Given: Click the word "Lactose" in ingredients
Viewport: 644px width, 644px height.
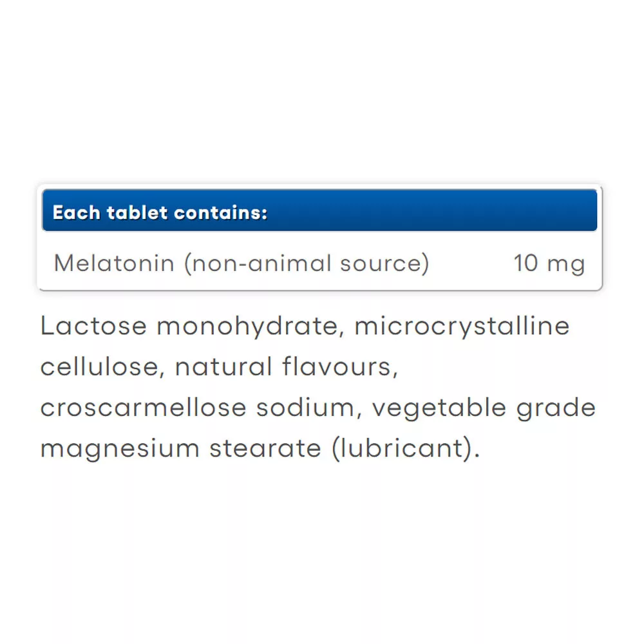Looking at the screenshot, I should pos(94,326).
